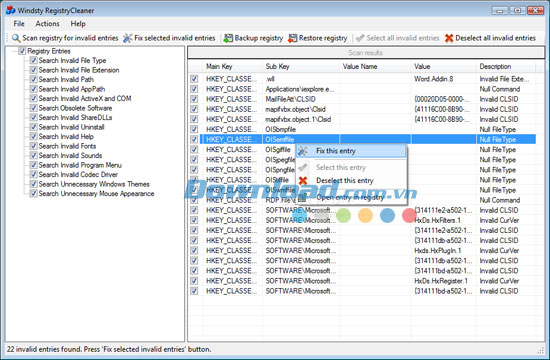Select Search Invalid ShareDLLs tree item
The image size is (550, 360).
(x=75, y=117)
